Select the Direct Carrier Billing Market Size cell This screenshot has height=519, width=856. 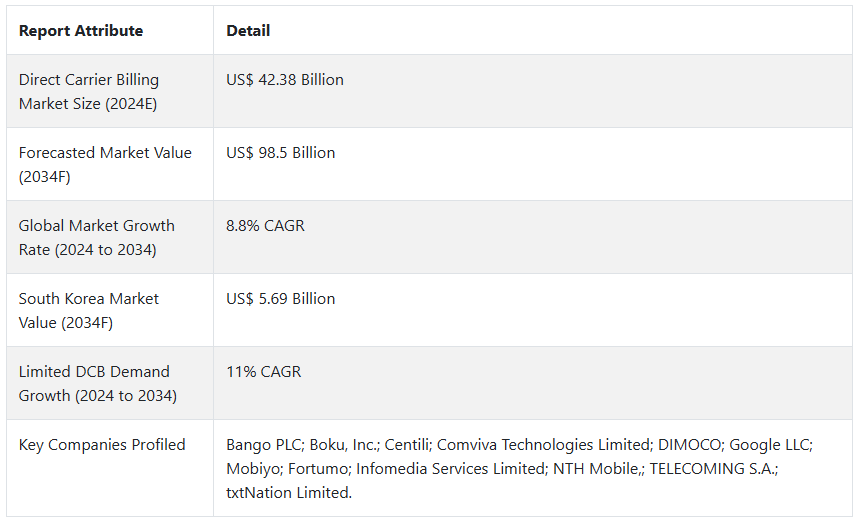pos(89,92)
